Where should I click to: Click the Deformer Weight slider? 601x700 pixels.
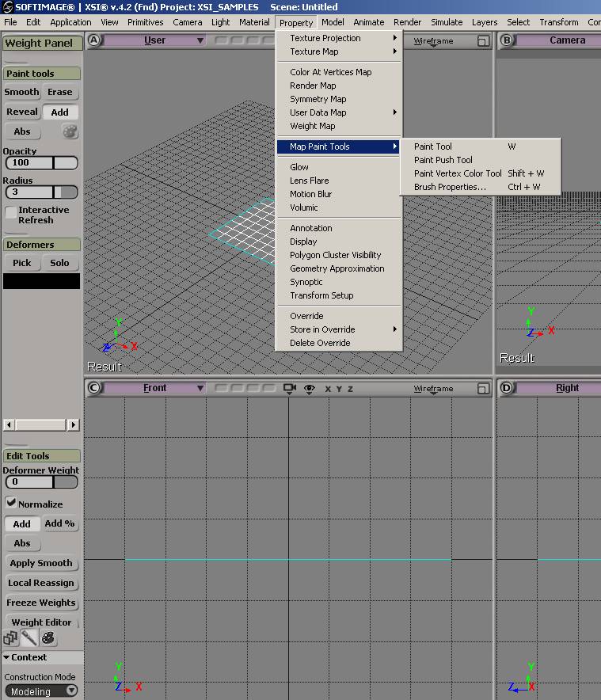point(41,481)
